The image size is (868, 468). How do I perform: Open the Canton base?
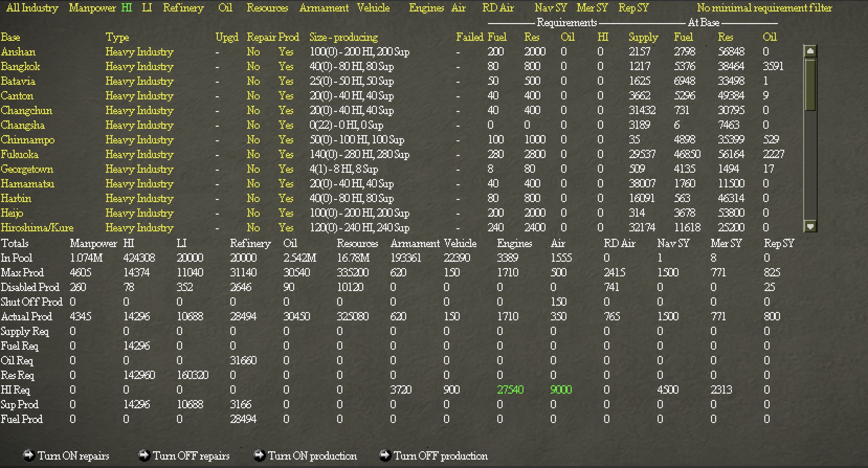point(17,96)
